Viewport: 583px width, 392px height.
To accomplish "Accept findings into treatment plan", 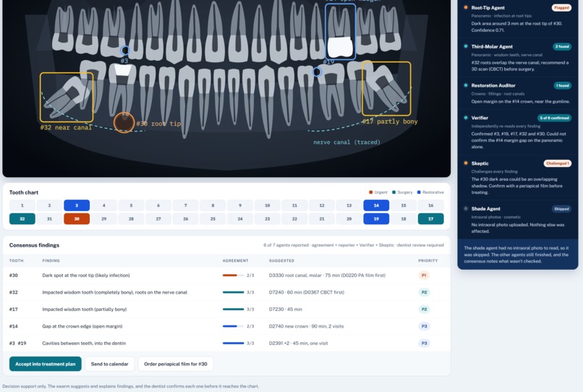I will click(x=46, y=364).
